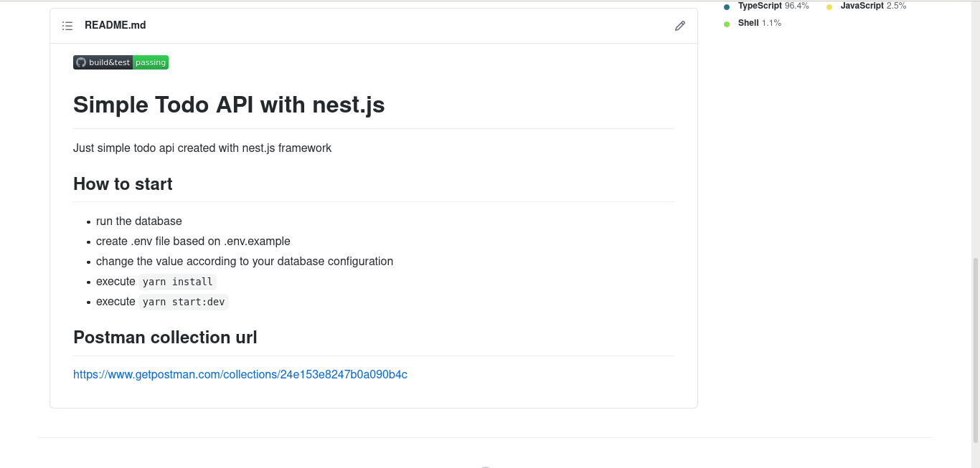Click the GitHub logo on the build badge
The width and height of the screenshot is (980, 468).
tap(80, 62)
